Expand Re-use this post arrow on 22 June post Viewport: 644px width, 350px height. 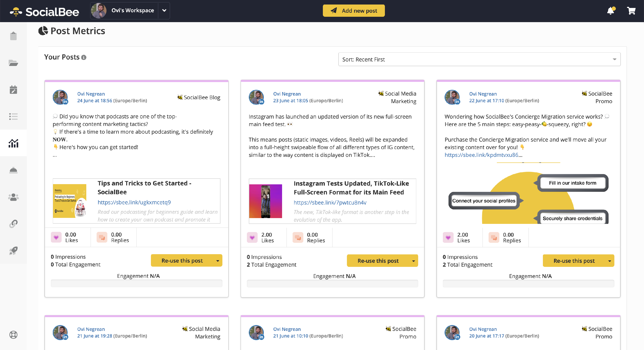[x=609, y=261]
